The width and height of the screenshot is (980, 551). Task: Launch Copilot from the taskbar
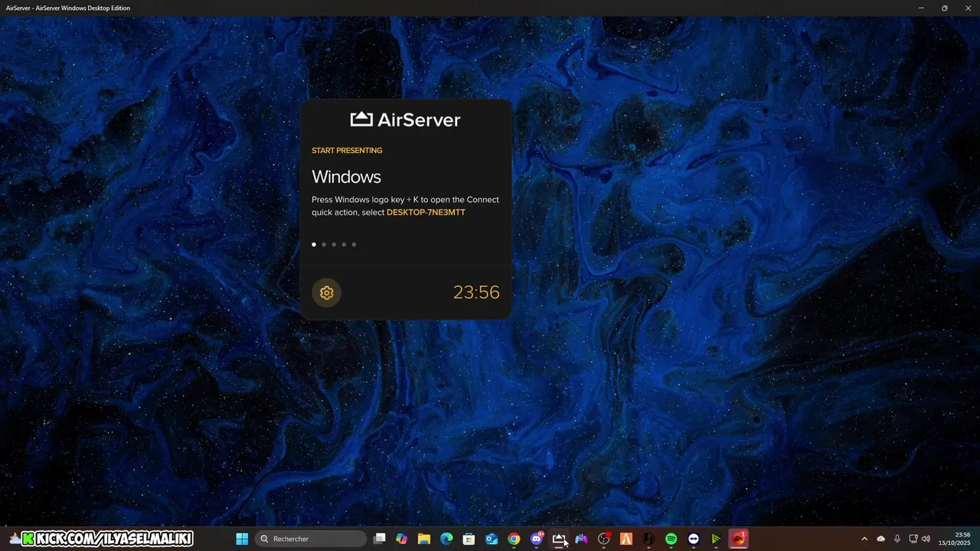(401, 539)
